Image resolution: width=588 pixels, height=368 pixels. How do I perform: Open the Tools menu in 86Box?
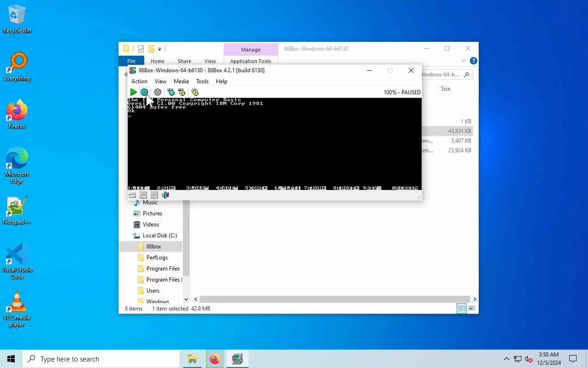(202, 81)
